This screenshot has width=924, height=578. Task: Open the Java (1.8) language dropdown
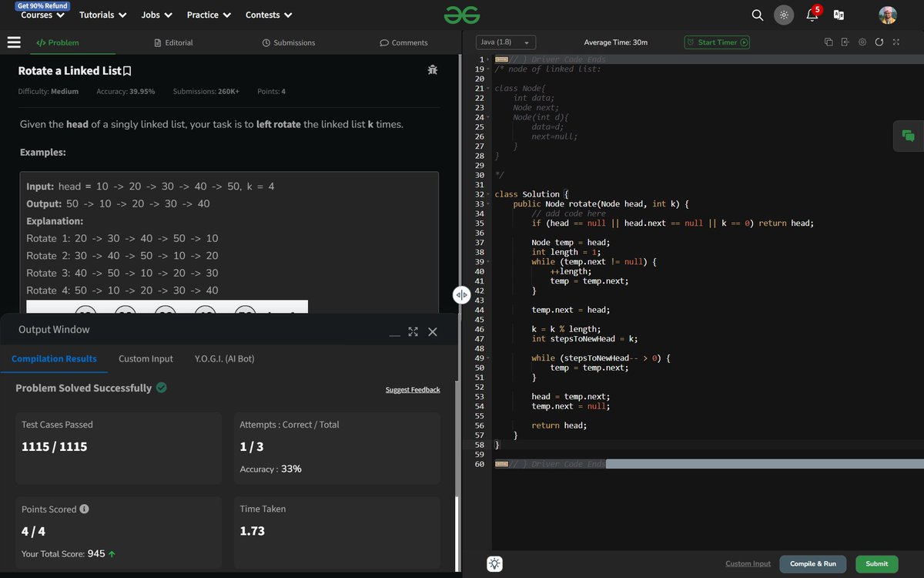tap(507, 42)
